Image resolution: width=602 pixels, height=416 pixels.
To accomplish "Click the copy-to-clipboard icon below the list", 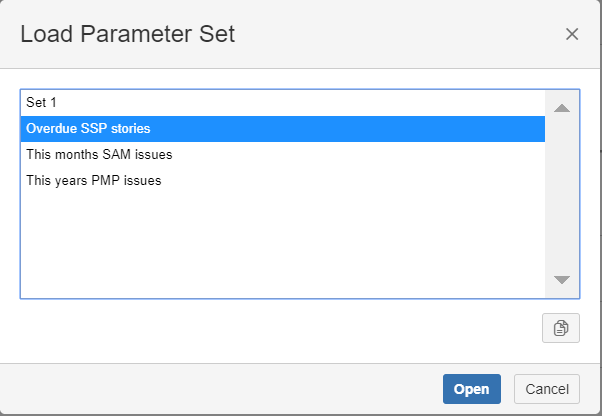I will 561,328.
